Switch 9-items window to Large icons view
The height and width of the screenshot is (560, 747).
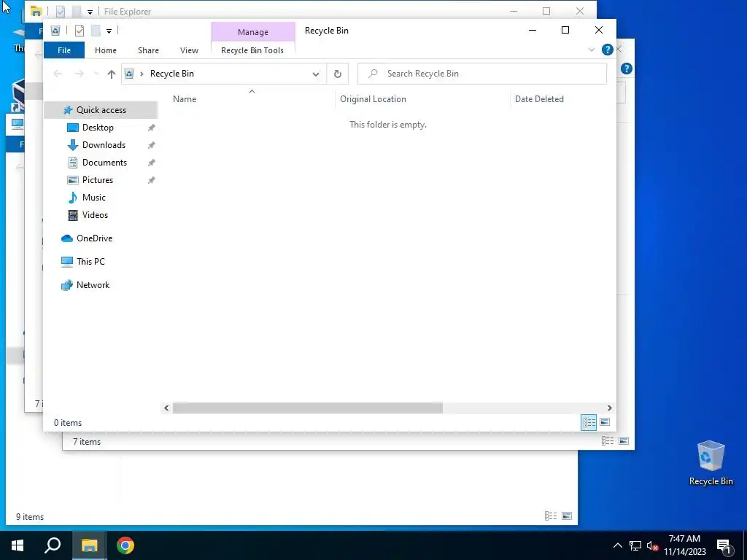point(567,516)
